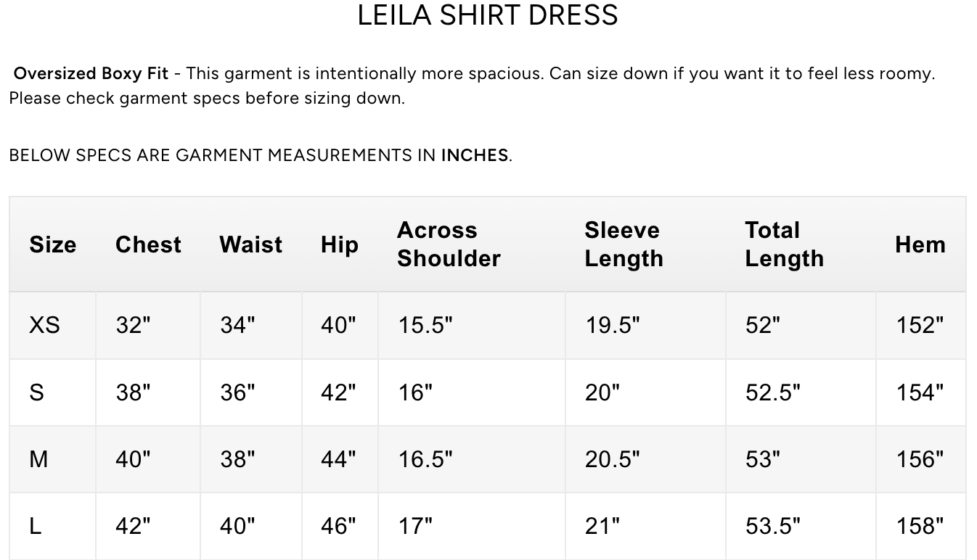The height and width of the screenshot is (560, 977).
Task: Select the L hem value 158"
Action: 920,526
